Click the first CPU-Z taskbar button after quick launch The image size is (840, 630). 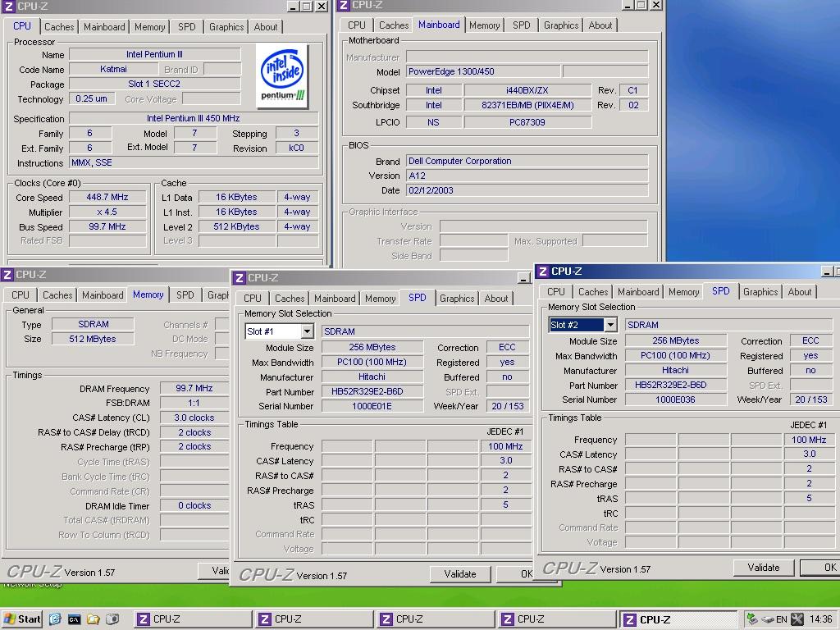192,619
